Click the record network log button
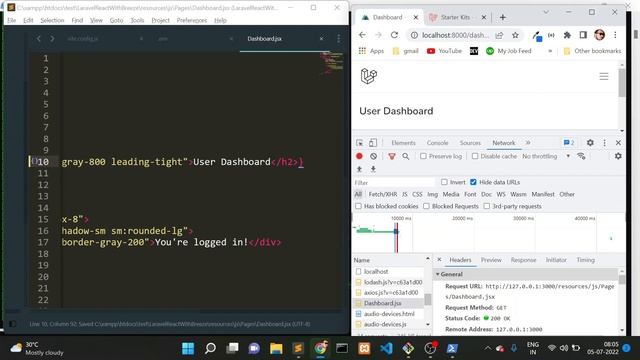Viewport: 640px width, 360px height. 359,156
